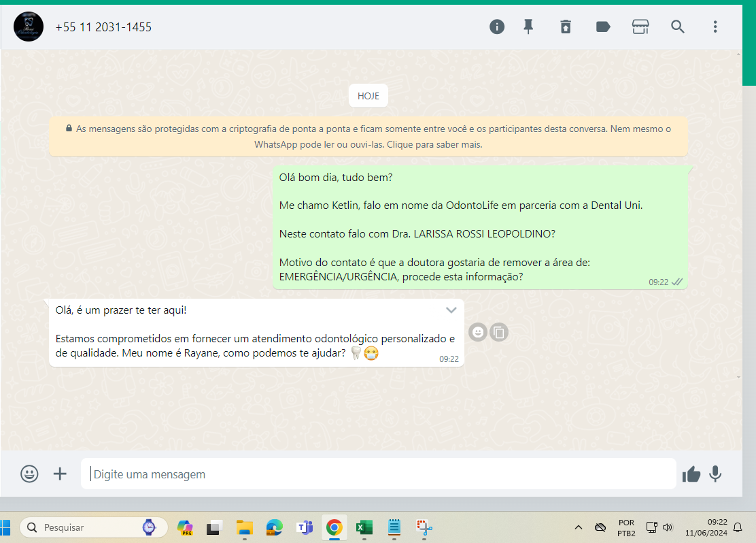Expand message options chevron on Rayane's message
The image size is (756, 543).
pos(451,310)
